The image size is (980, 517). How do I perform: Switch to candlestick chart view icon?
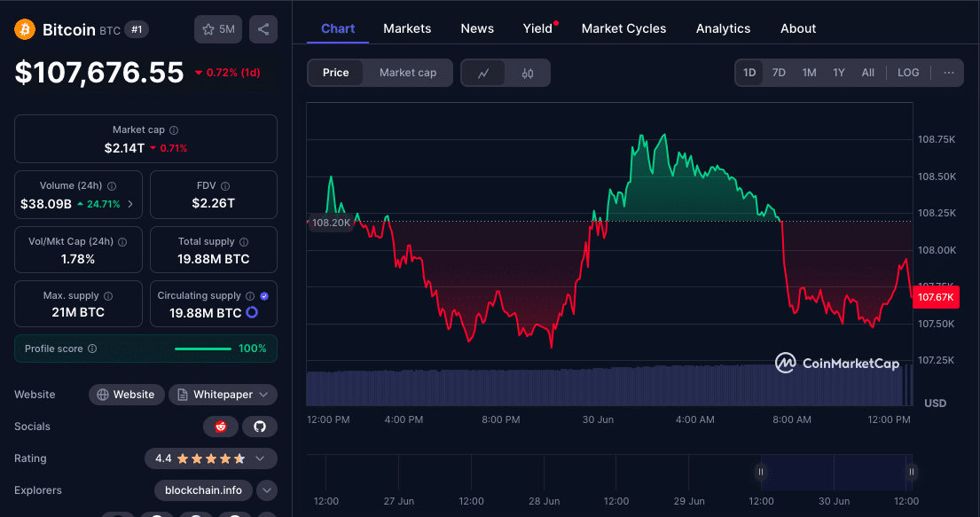coord(528,73)
